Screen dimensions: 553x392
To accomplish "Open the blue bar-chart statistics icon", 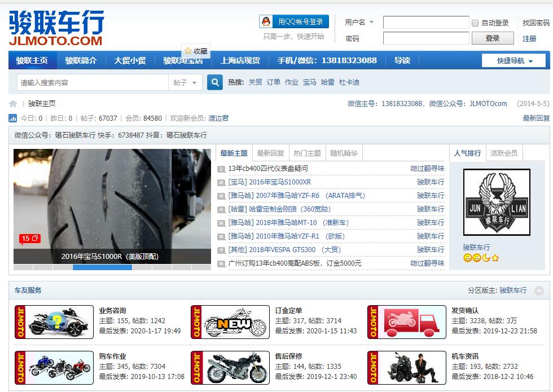I will pos(12,118).
